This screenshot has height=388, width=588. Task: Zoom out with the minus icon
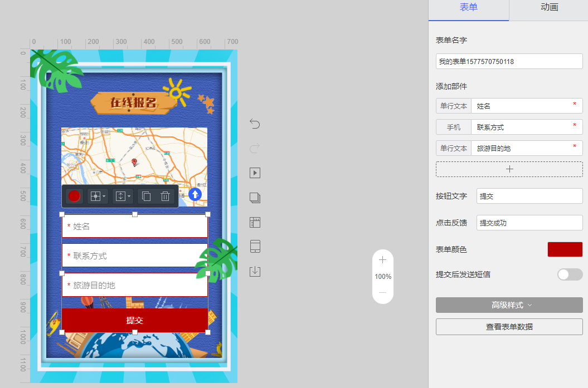[x=382, y=292]
